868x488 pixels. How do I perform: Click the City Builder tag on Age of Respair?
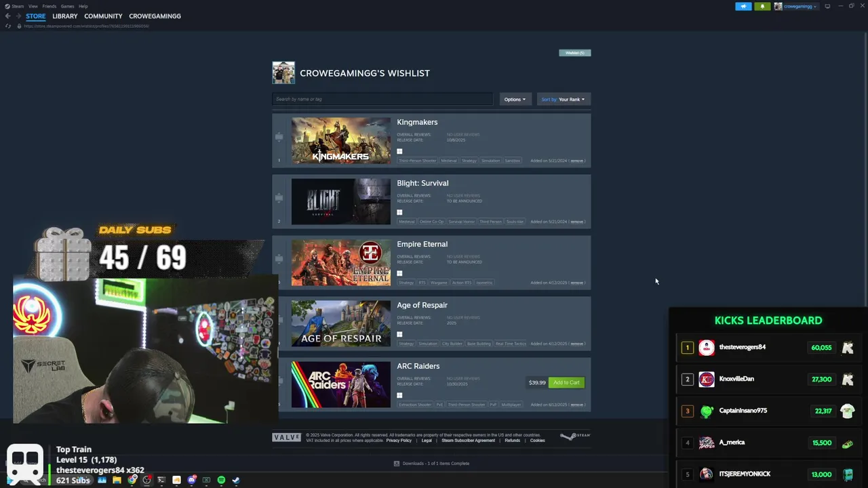(452, 344)
